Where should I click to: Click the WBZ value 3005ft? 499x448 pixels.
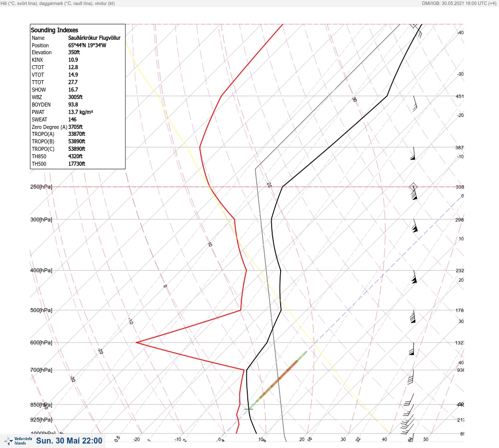76,97
